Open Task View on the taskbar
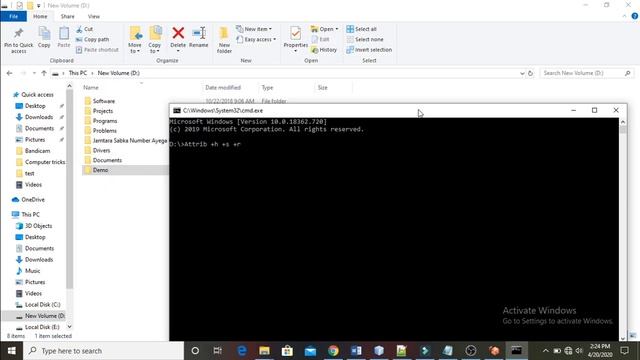Image resolution: width=640 pixels, height=360 pixels. (x=218, y=351)
